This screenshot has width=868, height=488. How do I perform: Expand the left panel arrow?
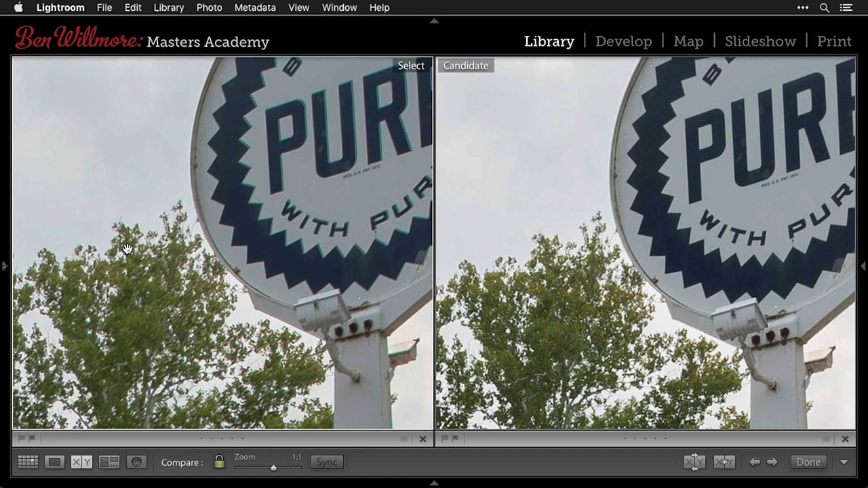[4, 266]
